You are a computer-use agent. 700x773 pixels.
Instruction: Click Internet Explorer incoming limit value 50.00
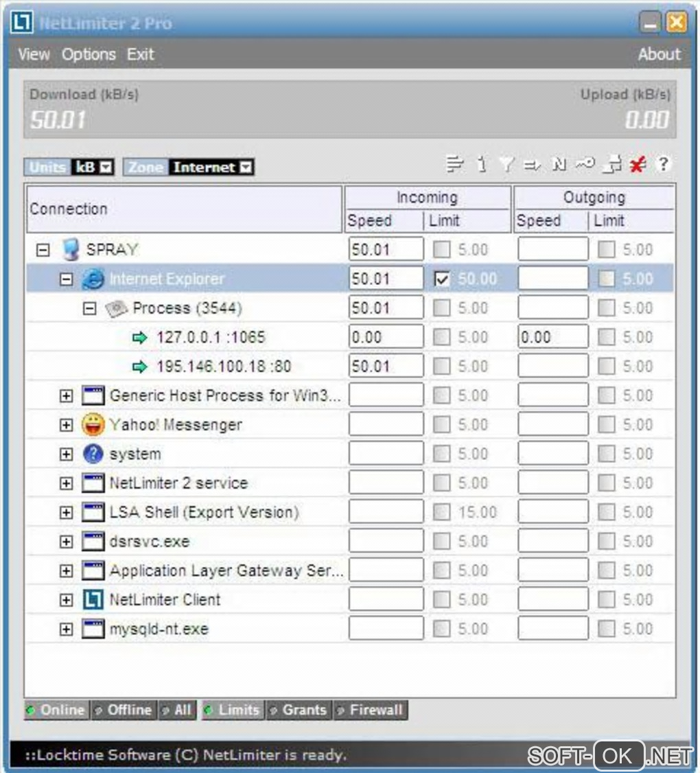pos(477,279)
